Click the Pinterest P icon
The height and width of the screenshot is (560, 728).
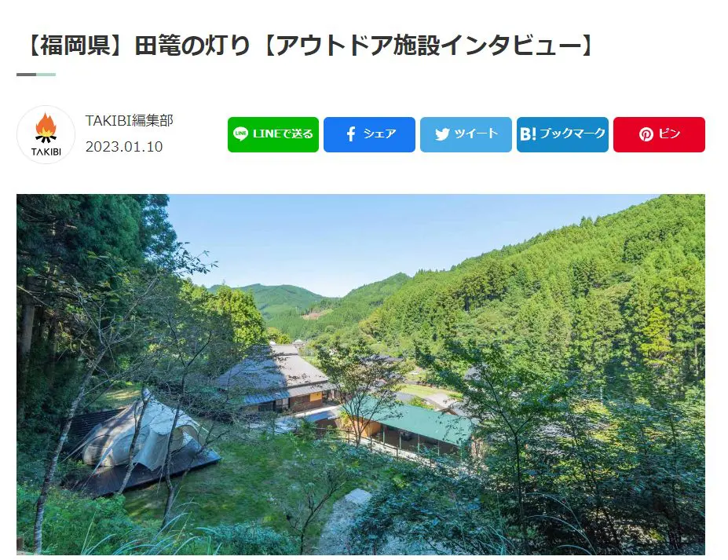[x=646, y=134]
